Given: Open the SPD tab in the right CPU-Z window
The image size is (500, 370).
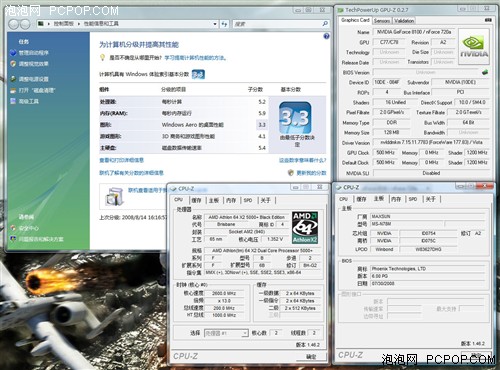Looking at the screenshot, I should pos(413,199).
